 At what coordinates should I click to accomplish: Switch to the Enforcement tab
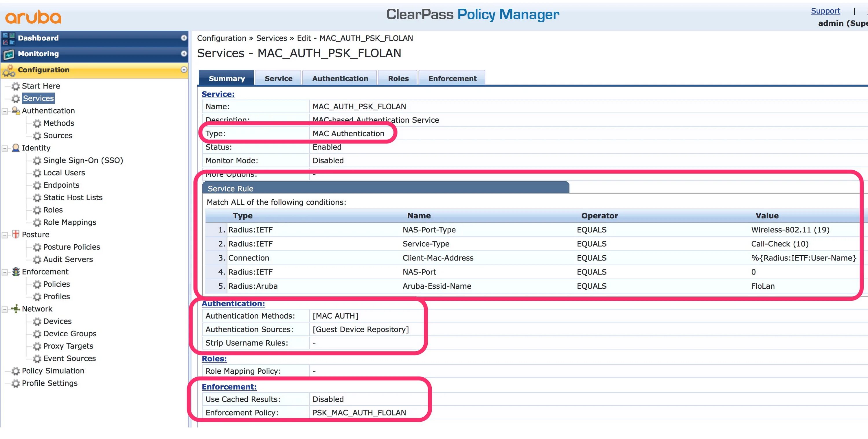click(452, 78)
